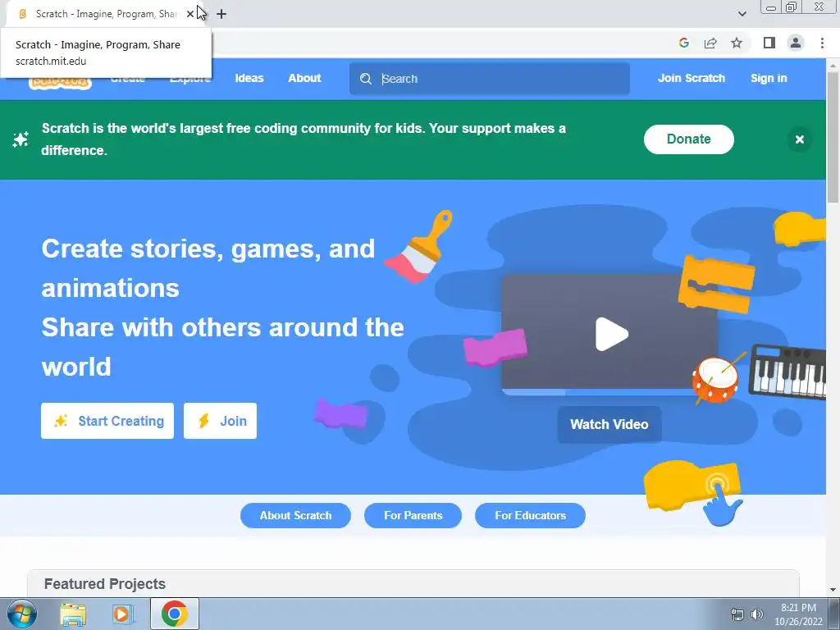Open Chrome three-dot menu

822,43
